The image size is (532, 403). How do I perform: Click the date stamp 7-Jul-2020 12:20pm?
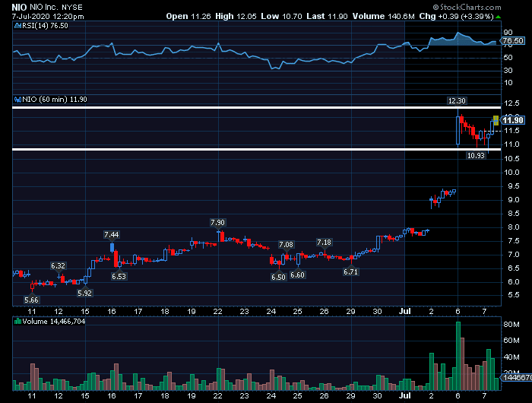pyautogui.click(x=48, y=16)
